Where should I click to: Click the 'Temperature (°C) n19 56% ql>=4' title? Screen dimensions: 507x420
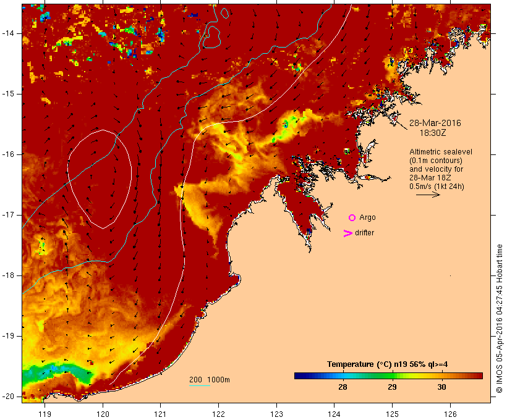pos(388,364)
